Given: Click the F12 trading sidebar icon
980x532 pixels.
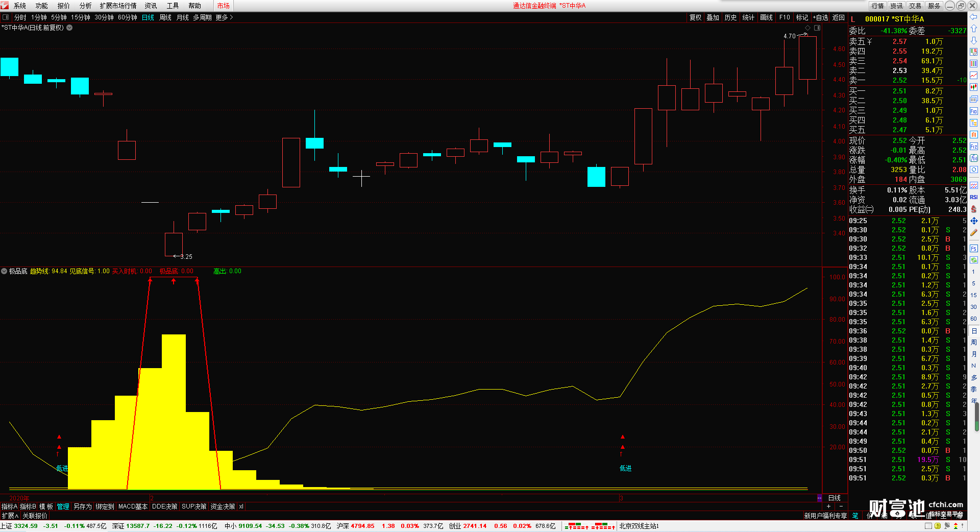Looking at the screenshot, I should click(x=974, y=147).
